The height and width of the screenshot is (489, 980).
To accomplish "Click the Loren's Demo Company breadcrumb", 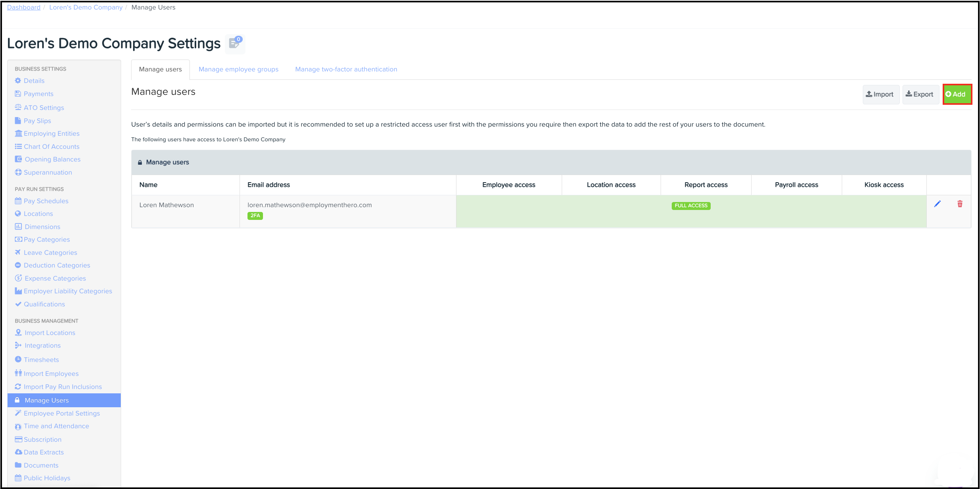I will pyautogui.click(x=86, y=8).
